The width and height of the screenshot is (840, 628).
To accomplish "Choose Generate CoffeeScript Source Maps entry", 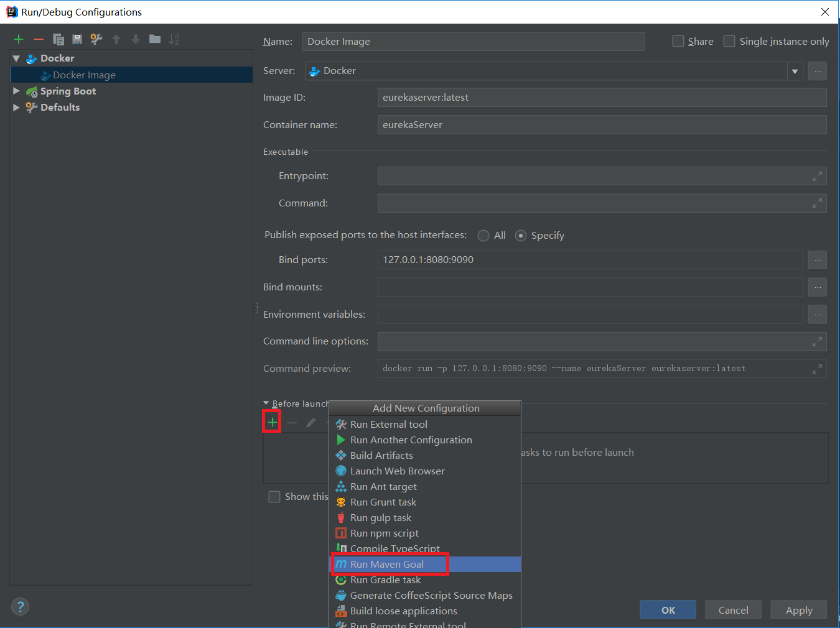I will pyautogui.click(x=425, y=595).
